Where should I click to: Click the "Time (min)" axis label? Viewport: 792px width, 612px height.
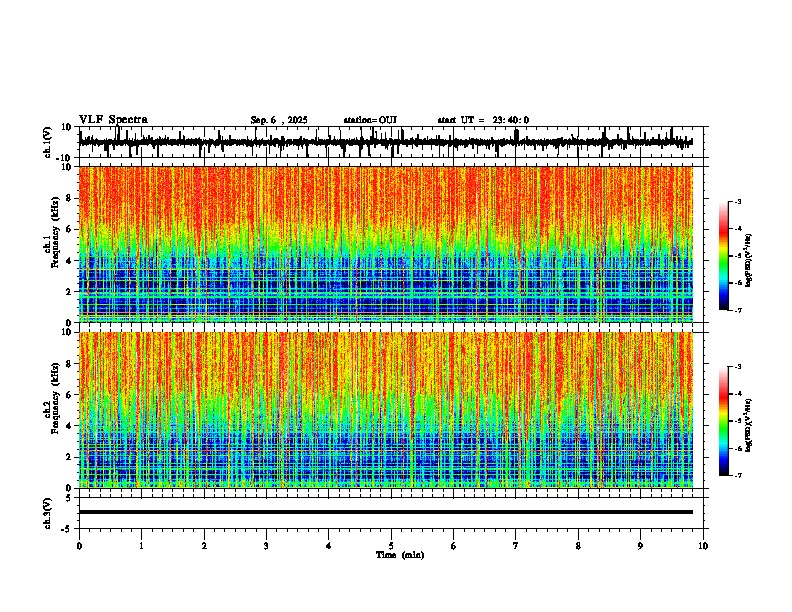[400, 555]
